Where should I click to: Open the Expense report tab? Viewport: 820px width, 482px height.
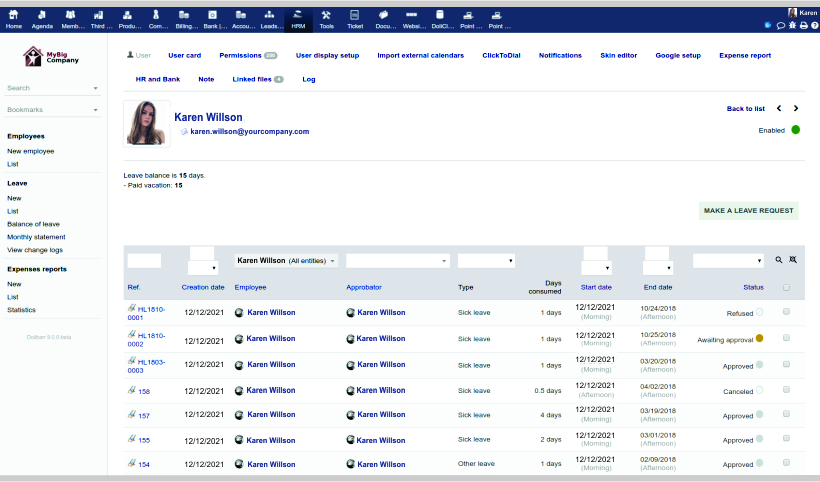(744, 55)
